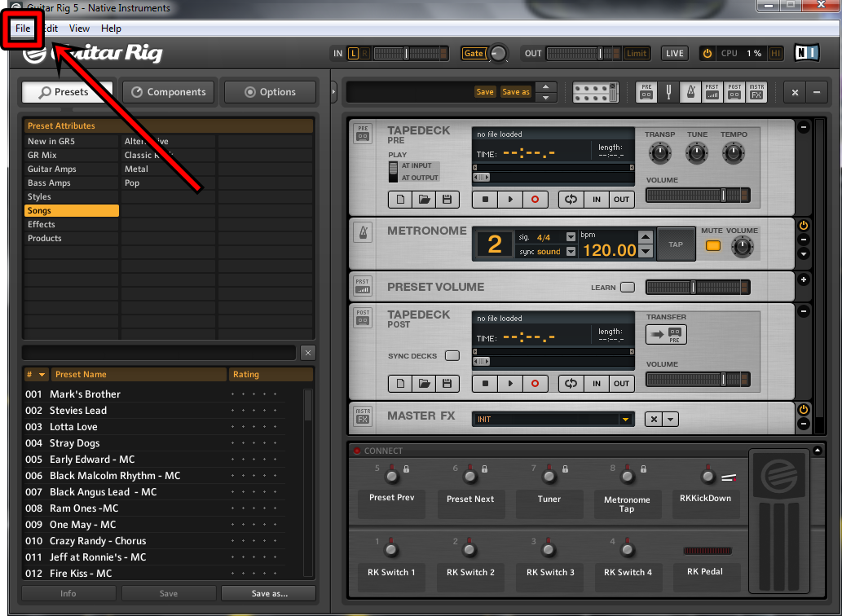
Task: Toggle the metronome MUTE button
Action: 712,246
